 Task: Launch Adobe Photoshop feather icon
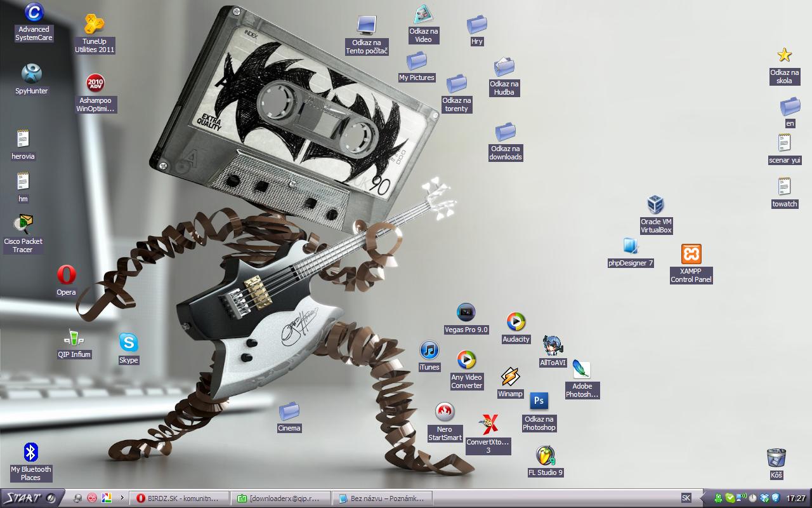582,379
